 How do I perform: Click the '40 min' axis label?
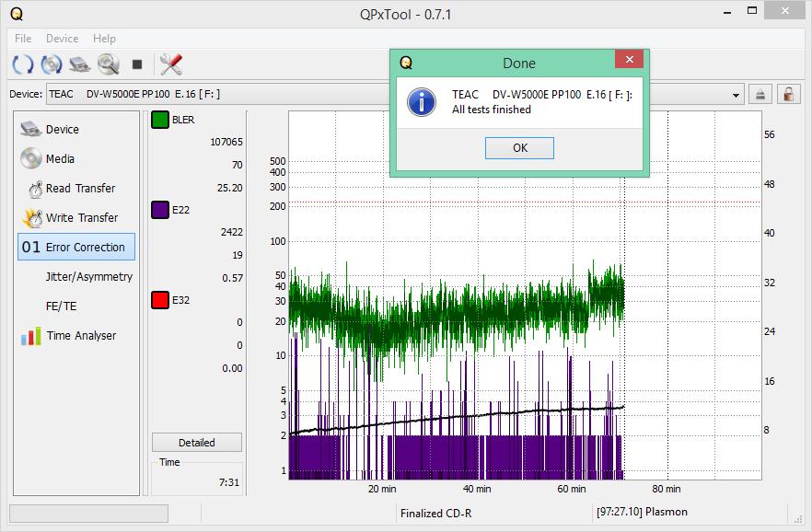tap(477, 489)
